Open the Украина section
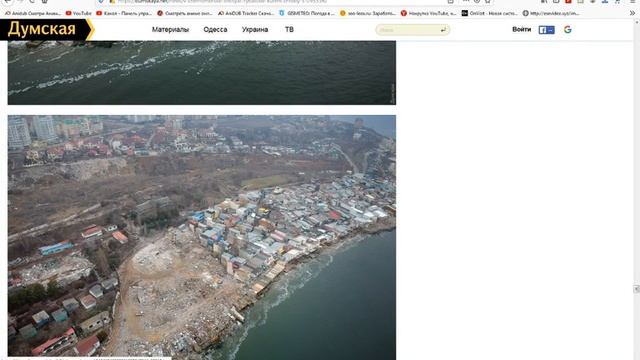 pos(255,29)
